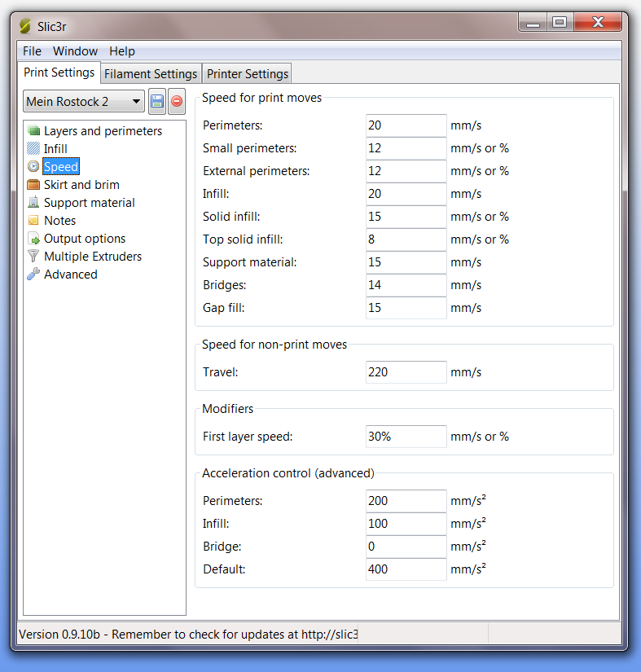Switch to the Filament Settings tab
Viewport: 641px width, 672px height.
pos(151,73)
